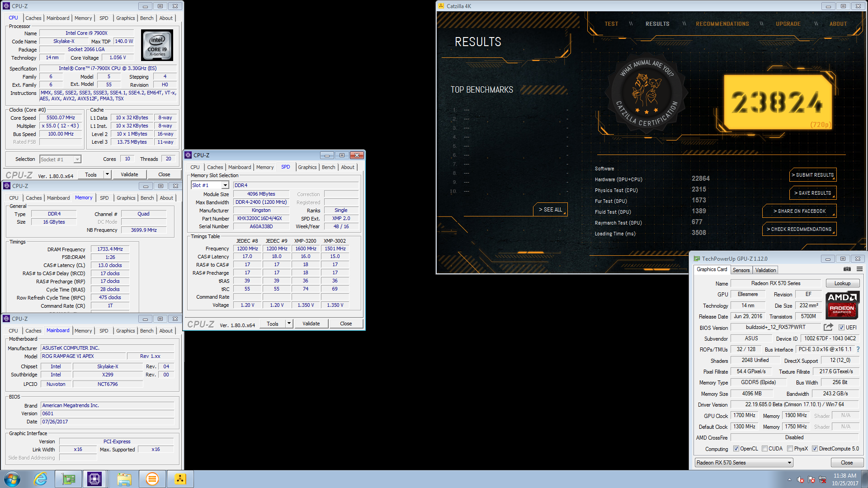Toggle the OpenCL checkbox
This screenshot has width=868, height=488.
736,449
